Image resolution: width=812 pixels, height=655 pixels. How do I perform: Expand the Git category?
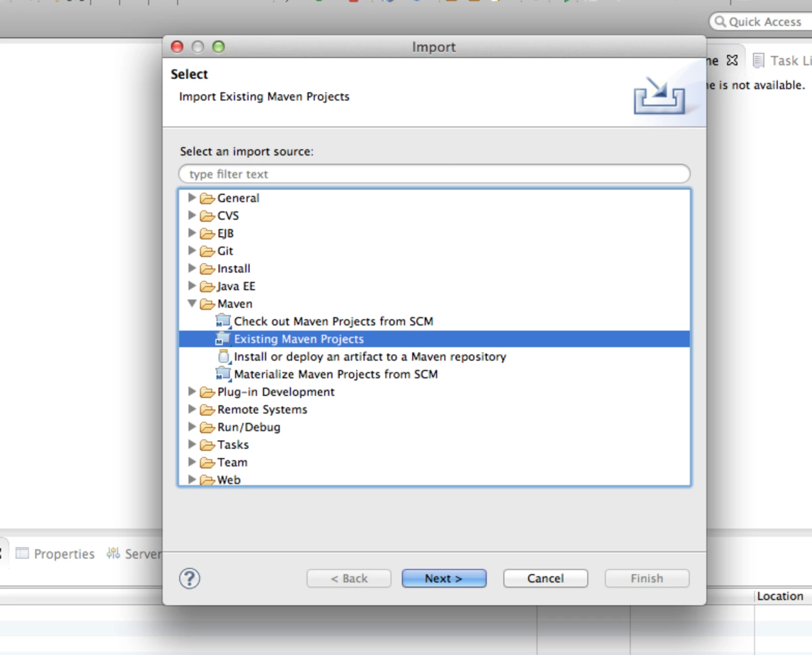(192, 250)
